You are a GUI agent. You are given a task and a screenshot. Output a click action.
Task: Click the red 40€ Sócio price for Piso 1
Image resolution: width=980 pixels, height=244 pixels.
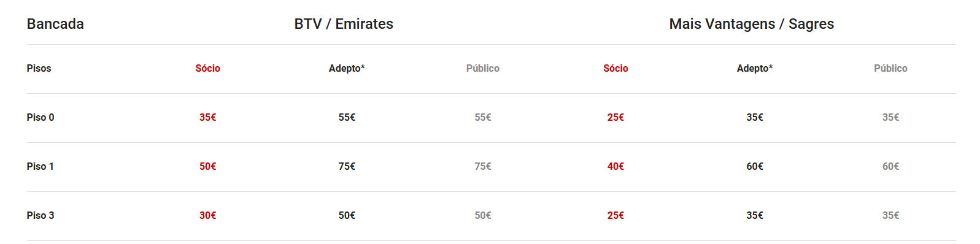pyautogui.click(x=615, y=166)
